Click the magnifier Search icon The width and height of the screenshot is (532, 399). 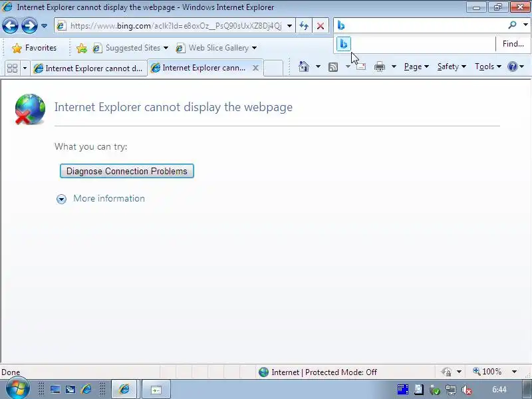(x=512, y=25)
